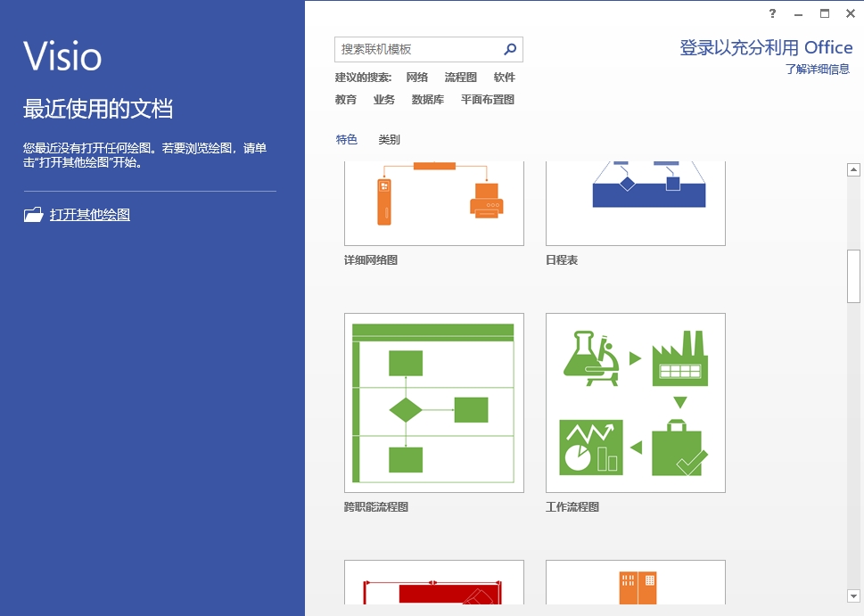Open the orange building template thumbnail
The width and height of the screenshot is (864, 616).
point(636,582)
